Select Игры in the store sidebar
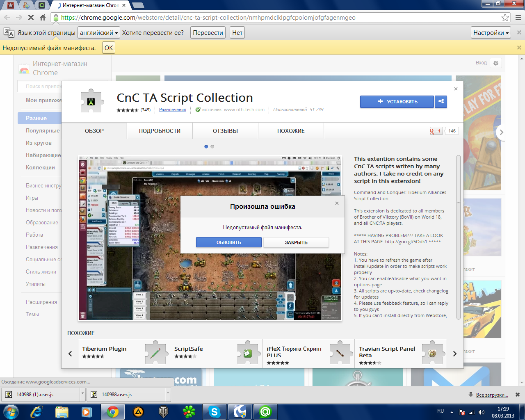The width and height of the screenshot is (525, 420). pos(32,198)
